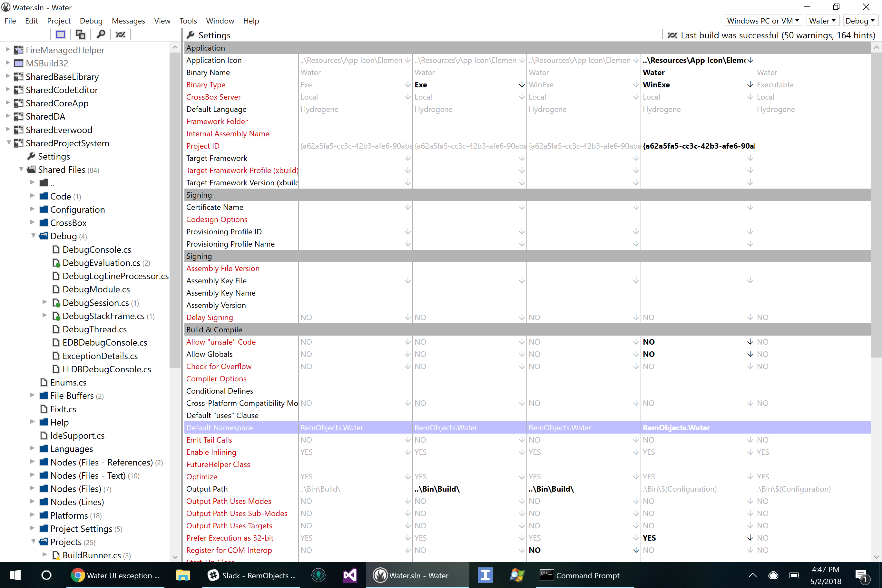
Task: Open the Tools menu
Action: click(188, 21)
